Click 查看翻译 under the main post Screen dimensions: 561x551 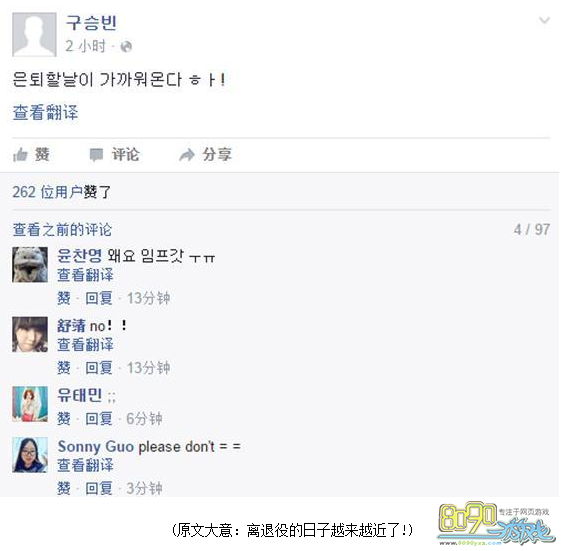[45, 112]
